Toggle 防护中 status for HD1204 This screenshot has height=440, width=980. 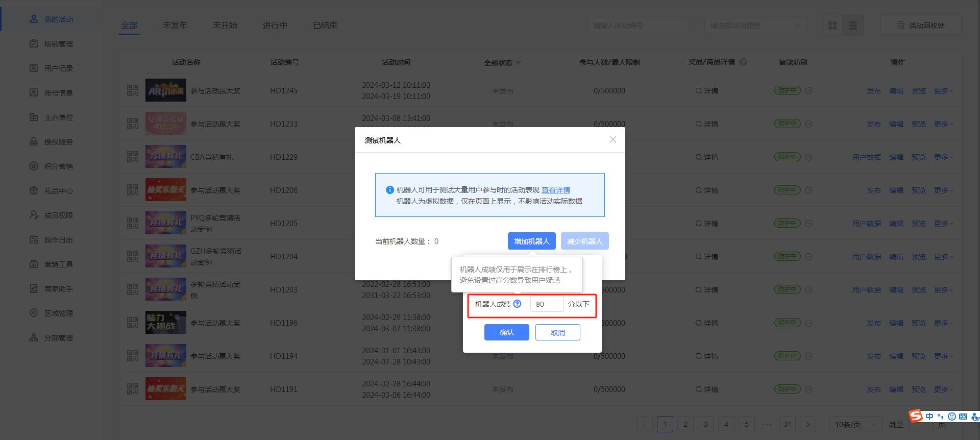tap(787, 257)
